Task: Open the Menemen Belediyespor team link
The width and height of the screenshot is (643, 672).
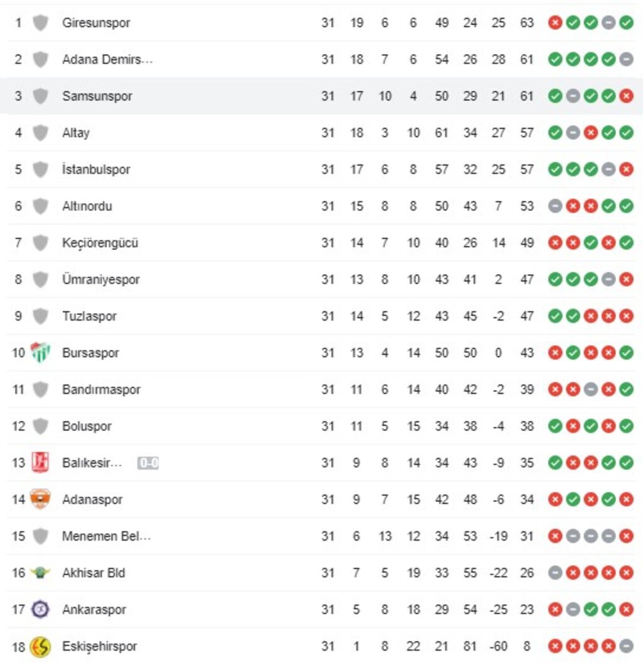Action: [x=106, y=536]
